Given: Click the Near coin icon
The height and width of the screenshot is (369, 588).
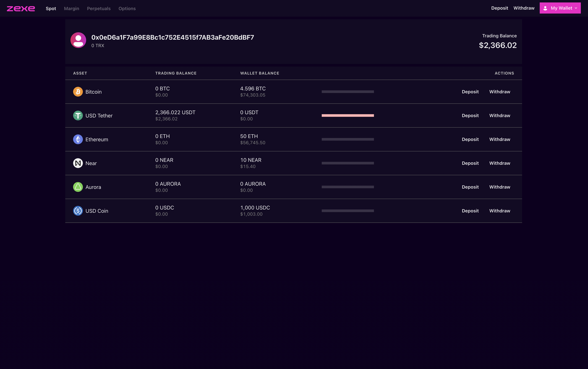Looking at the screenshot, I should point(78,163).
